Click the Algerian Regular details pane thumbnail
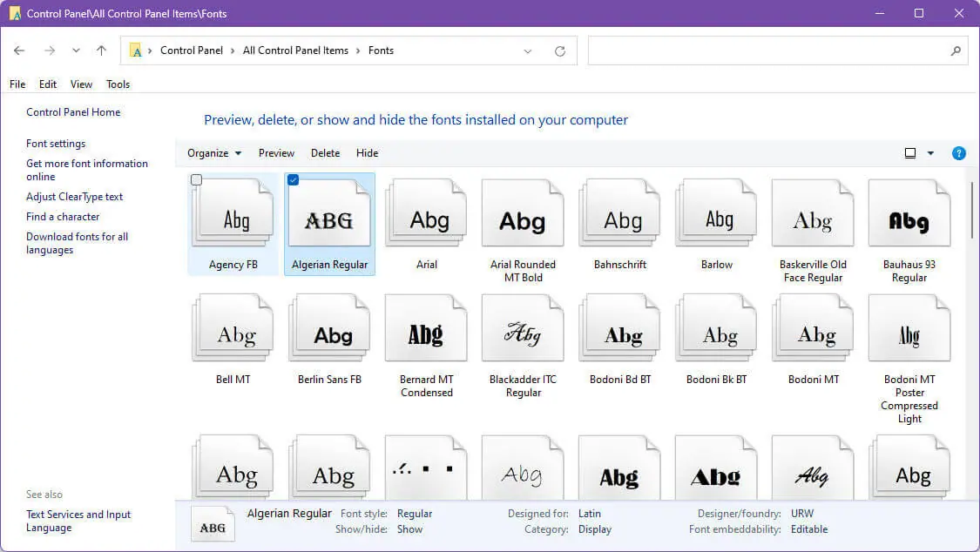 point(213,523)
